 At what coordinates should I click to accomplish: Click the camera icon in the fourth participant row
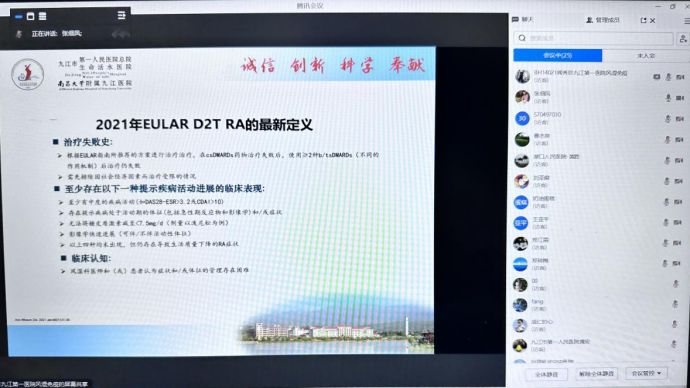[x=679, y=140]
